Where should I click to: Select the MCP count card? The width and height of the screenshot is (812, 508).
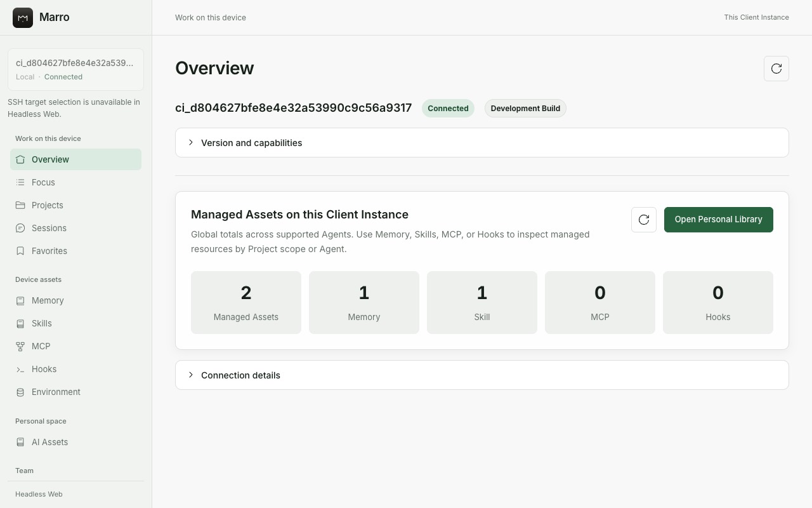point(600,302)
